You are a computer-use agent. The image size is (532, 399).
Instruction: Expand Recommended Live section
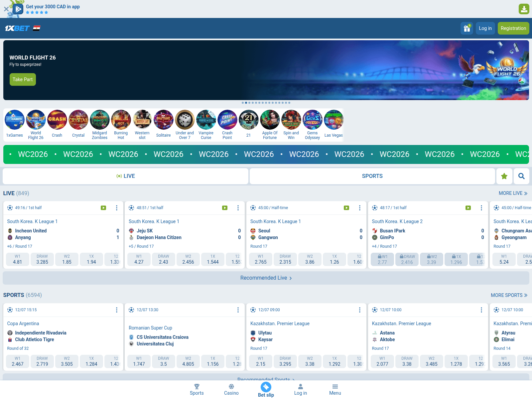(x=266, y=278)
